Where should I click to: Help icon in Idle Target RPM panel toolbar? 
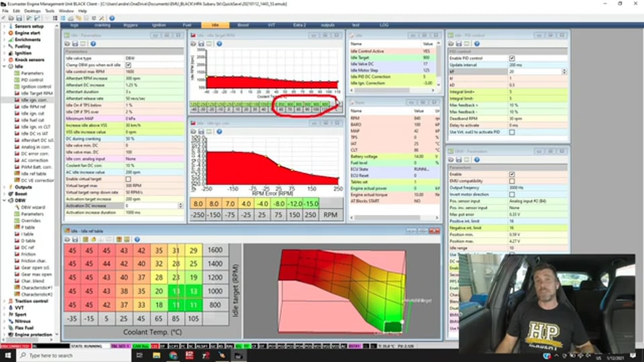pyautogui.click(x=219, y=44)
